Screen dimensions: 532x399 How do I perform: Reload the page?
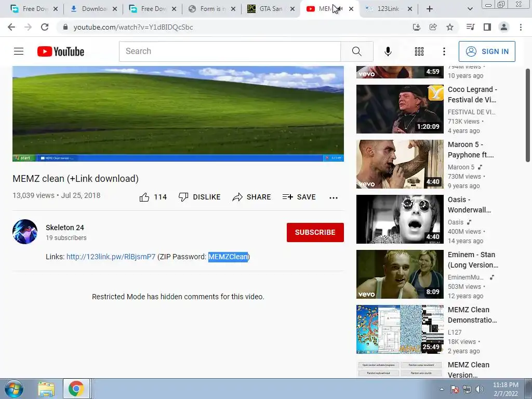click(45, 27)
